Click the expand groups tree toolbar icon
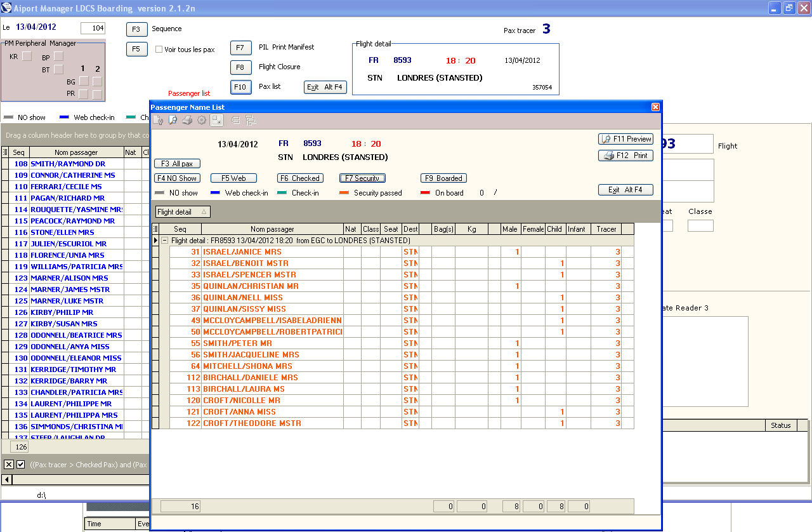Screen dimensions: 812x532 pyautogui.click(x=249, y=120)
